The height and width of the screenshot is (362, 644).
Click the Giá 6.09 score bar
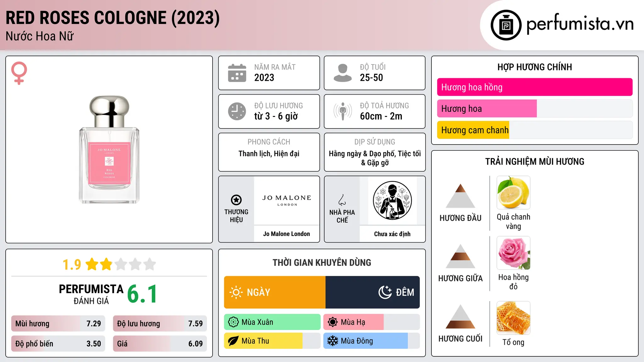tap(160, 343)
